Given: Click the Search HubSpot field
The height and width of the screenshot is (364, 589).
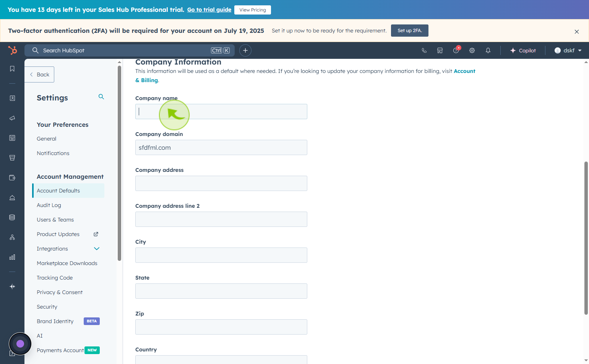Looking at the screenshot, I should click(x=130, y=50).
